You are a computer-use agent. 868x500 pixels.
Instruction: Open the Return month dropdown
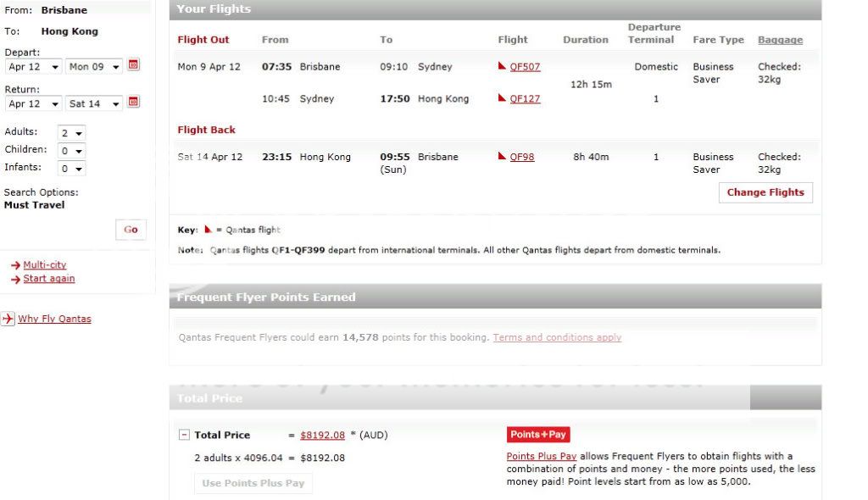point(33,104)
